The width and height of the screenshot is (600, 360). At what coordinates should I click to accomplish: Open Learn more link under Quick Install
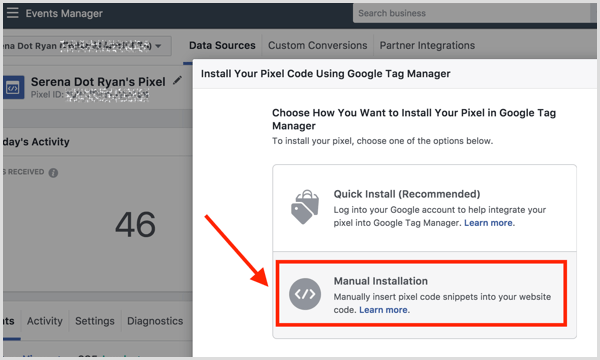[488, 223]
